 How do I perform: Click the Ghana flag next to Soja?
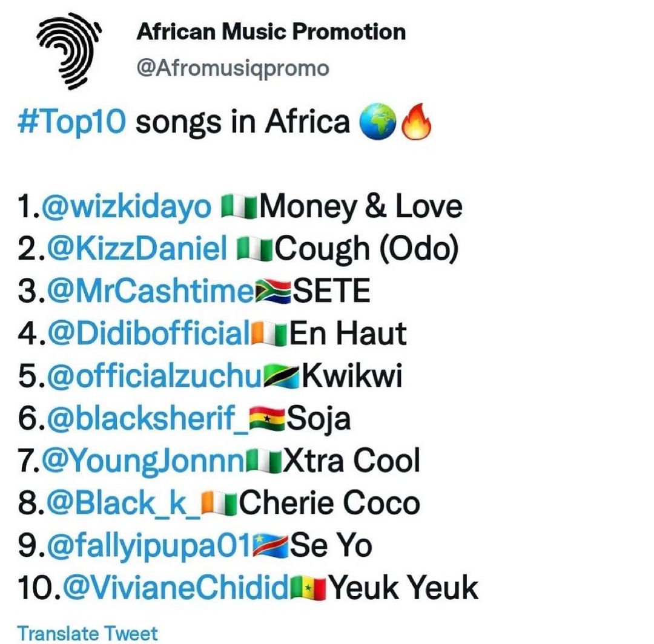pos(267,419)
